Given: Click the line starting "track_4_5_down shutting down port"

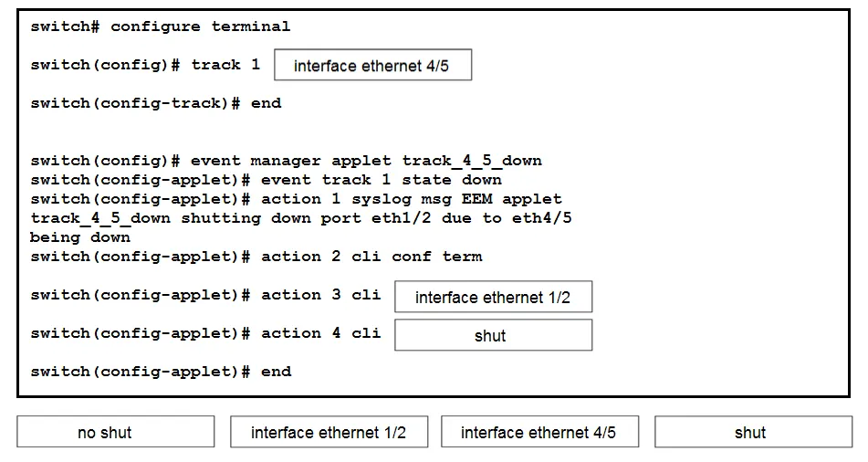Looking at the screenshot, I should pos(301,218).
